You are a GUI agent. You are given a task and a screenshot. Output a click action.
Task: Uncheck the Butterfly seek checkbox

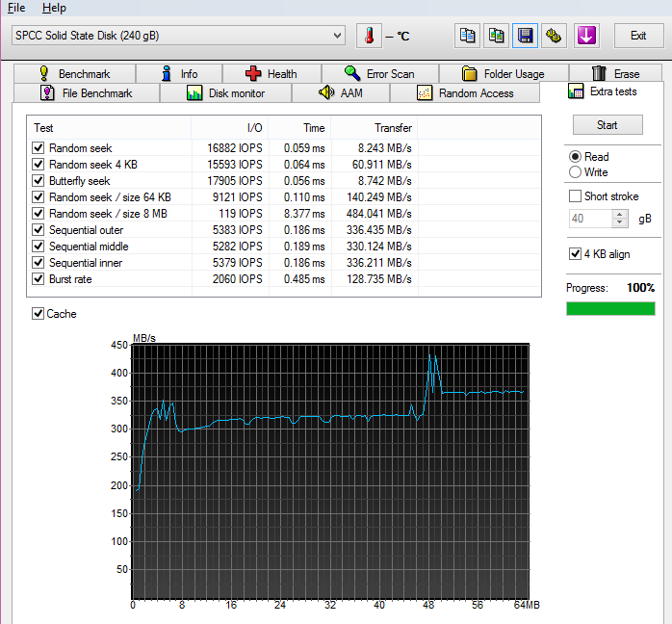pyautogui.click(x=39, y=180)
